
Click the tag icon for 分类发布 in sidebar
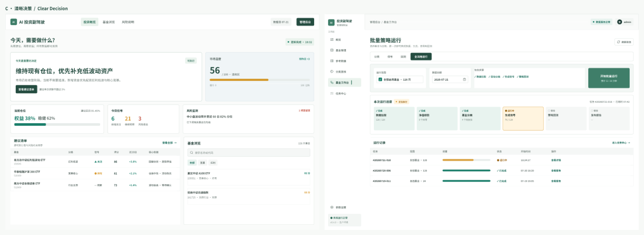(x=332, y=72)
